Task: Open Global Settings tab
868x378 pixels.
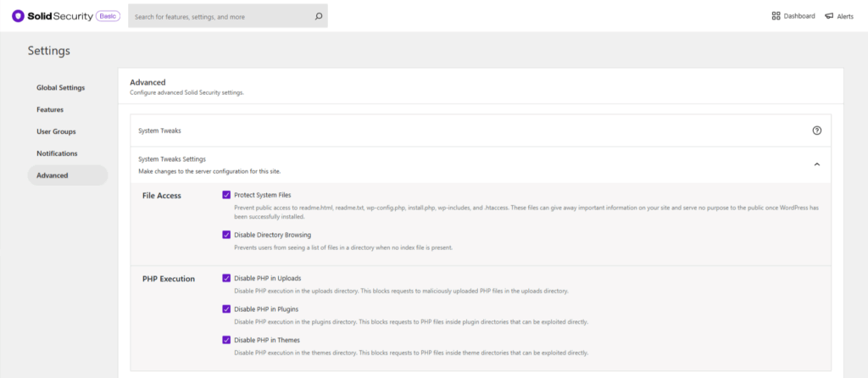Action: click(x=60, y=87)
